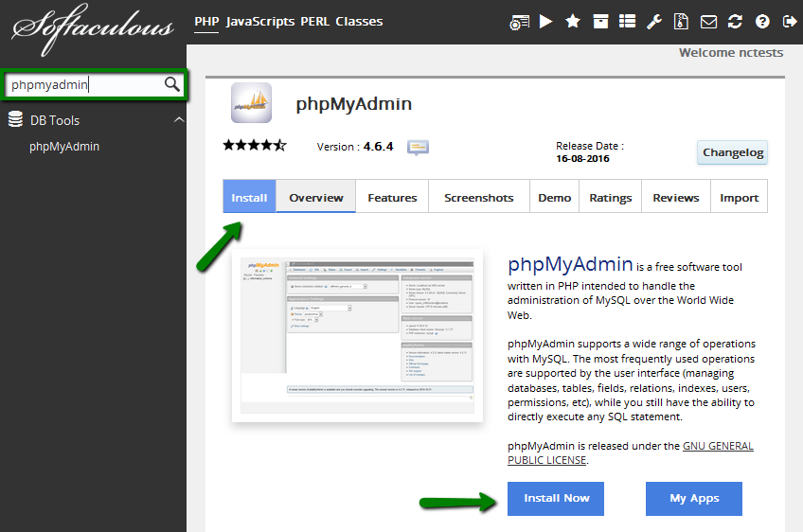Open the Reviews tab
Image resolution: width=803 pixels, height=532 pixels.
(x=676, y=197)
